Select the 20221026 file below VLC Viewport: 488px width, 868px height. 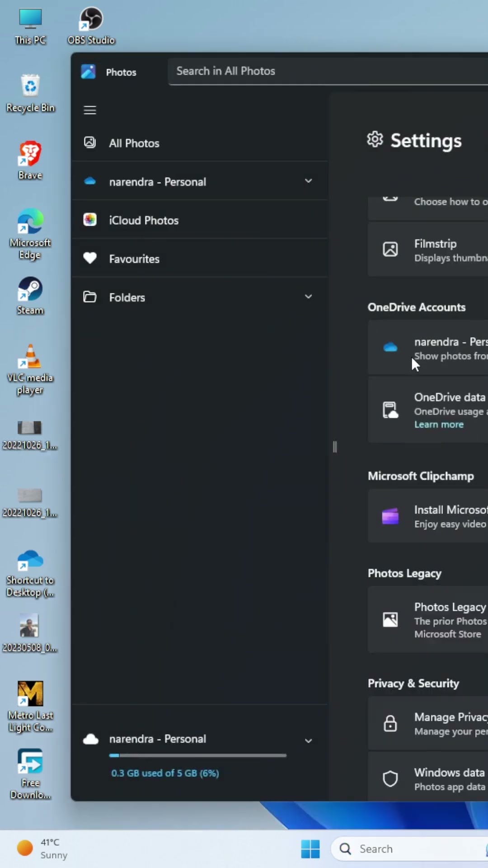click(x=30, y=435)
